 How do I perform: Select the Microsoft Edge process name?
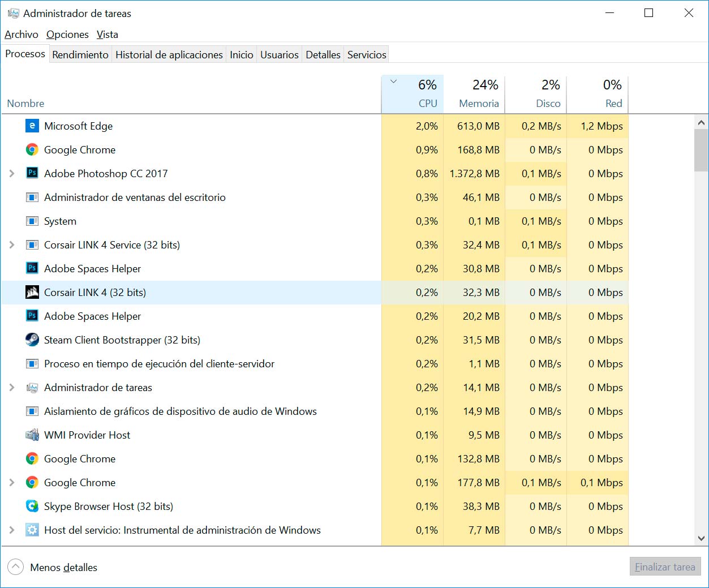79,126
